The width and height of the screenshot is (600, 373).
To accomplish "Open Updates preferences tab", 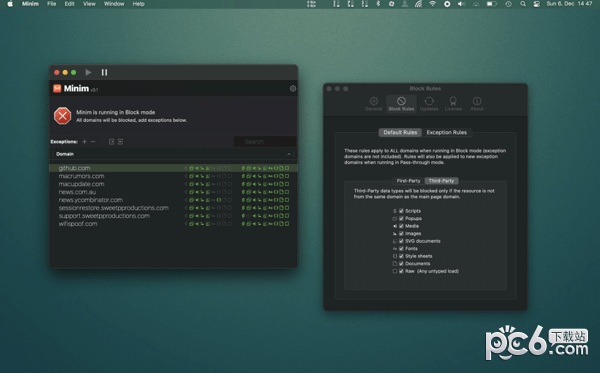I will (429, 104).
